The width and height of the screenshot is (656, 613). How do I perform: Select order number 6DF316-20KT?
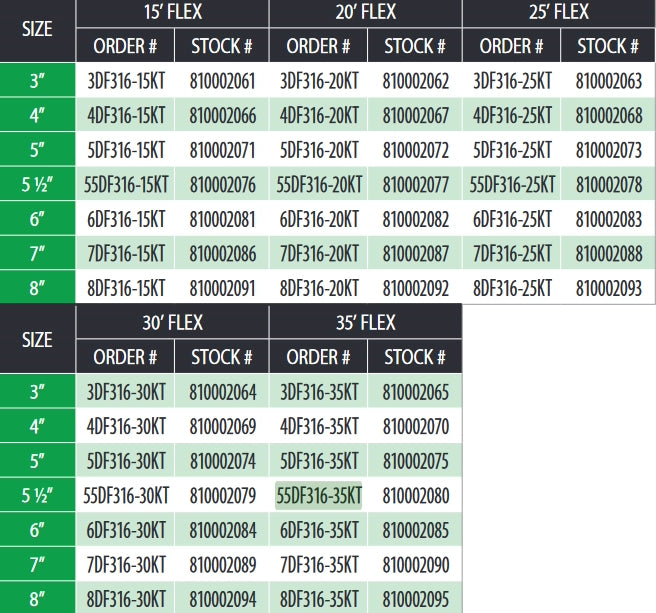[x=319, y=219]
